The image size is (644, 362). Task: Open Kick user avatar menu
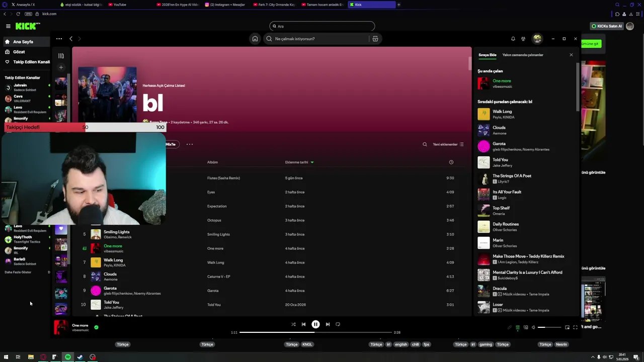tap(630, 26)
